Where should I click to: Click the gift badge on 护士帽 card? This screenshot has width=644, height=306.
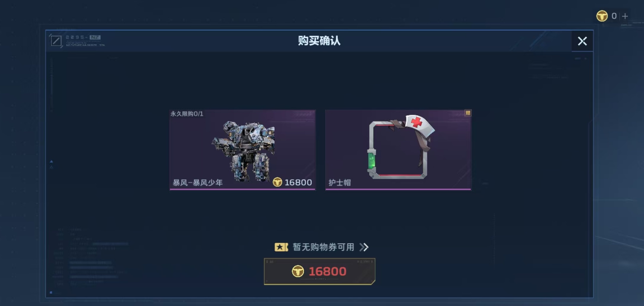468,113
